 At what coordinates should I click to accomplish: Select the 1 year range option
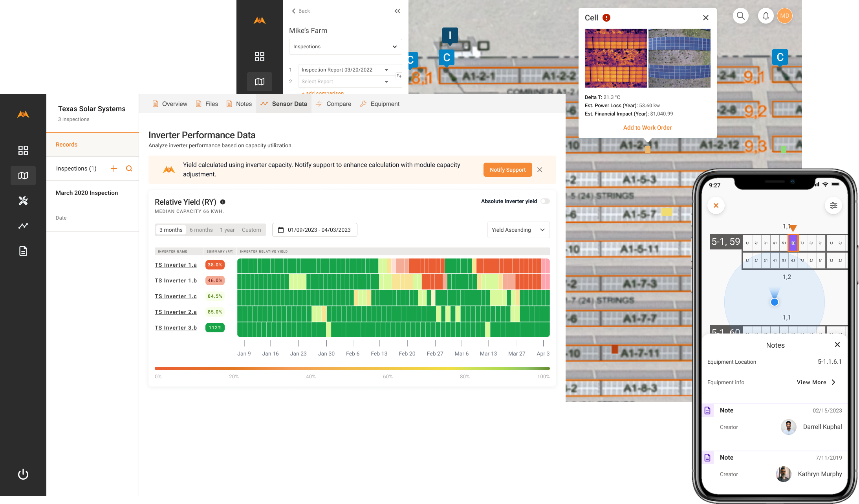(227, 230)
